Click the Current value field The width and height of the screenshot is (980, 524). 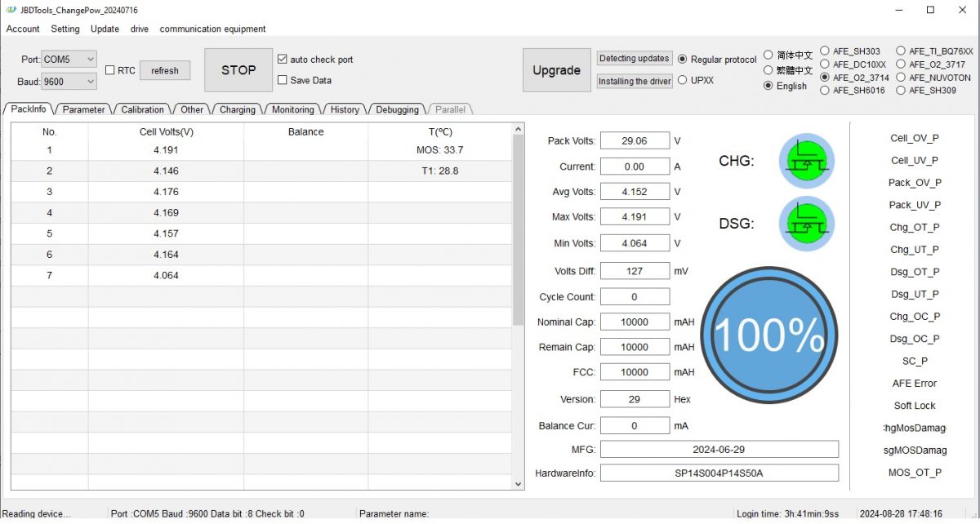pos(635,167)
